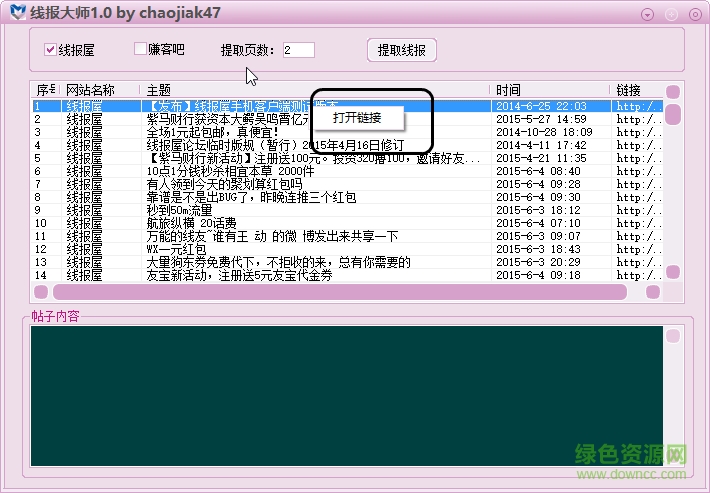Select row 有人领到今天的聚划算红包吗
The width and height of the screenshot is (710, 493).
tap(347, 184)
